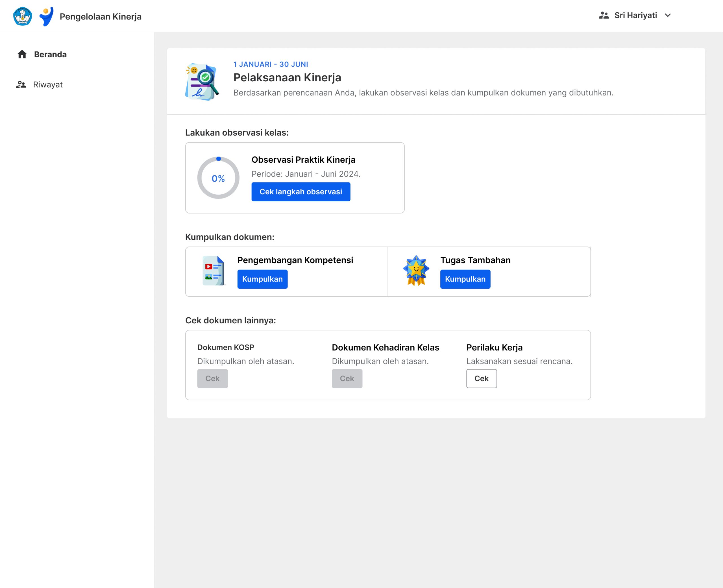Click the blue Merdeka Mengajar logo
723x588 pixels.
pyautogui.click(x=46, y=16)
